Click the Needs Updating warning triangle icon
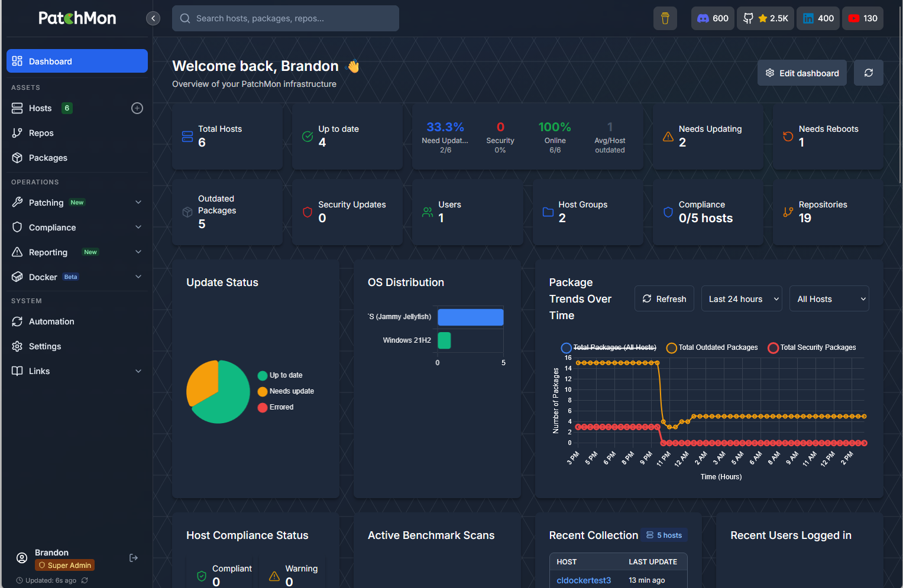The image size is (903, 588). pyautogui.click(x=668, y=137)
